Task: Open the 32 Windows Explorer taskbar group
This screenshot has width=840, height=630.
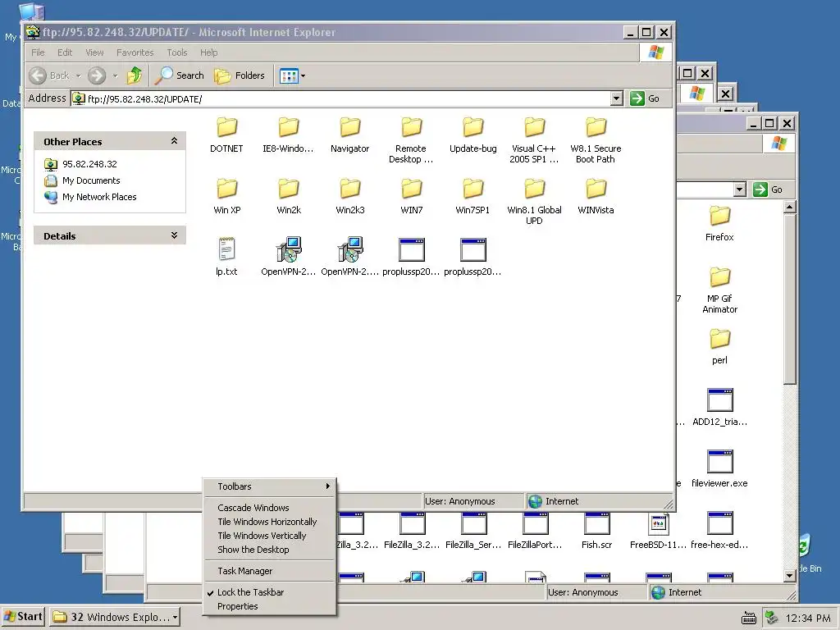Action: 115,617
